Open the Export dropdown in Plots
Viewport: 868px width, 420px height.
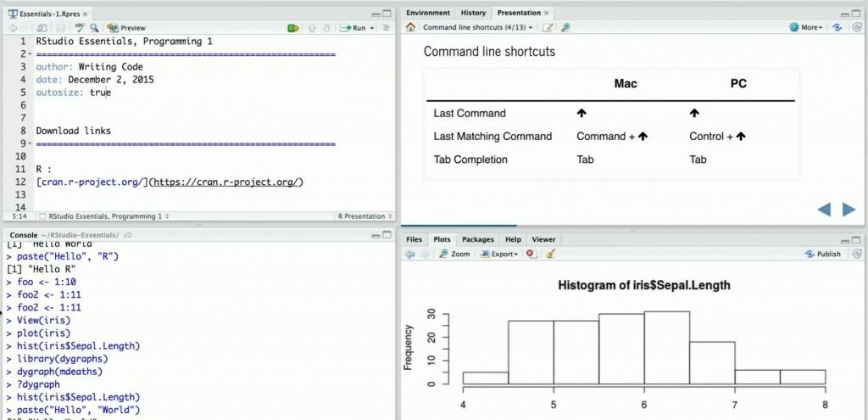tap(498, 254)
